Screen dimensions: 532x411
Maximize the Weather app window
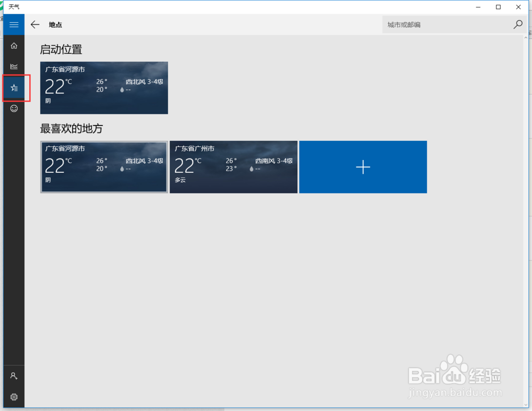coord(498,7)
